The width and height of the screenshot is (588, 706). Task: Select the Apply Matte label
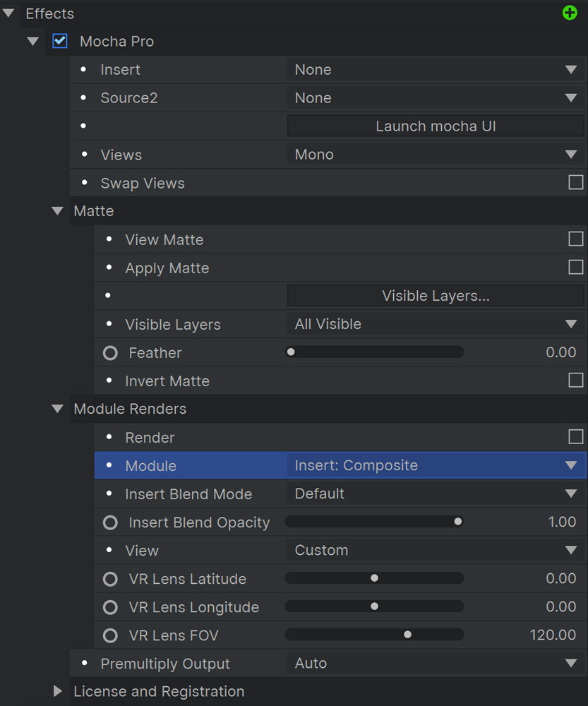pos(167,268)
